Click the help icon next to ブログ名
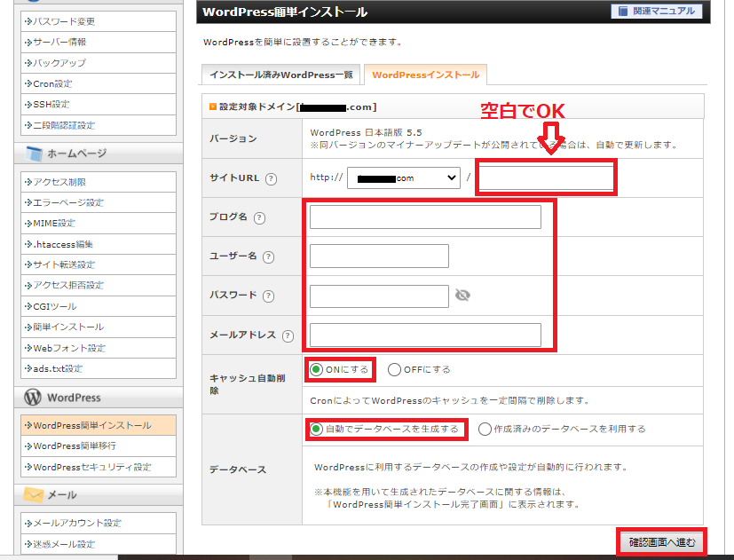This screenshot has width=734, height=560. pos(259,217)
